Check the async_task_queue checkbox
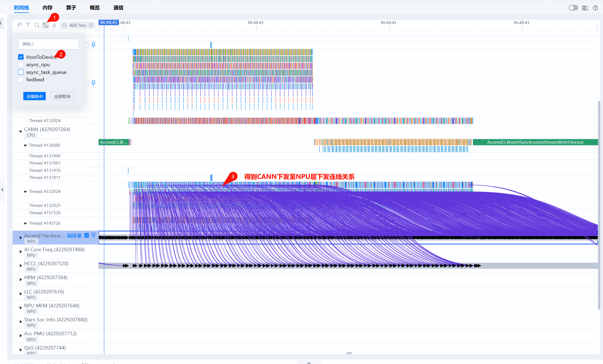 21,72
